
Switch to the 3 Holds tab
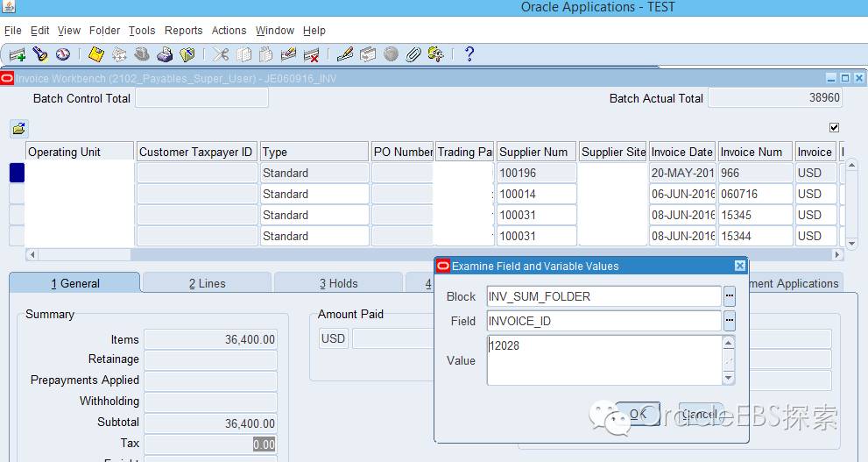[x=338, y=283]
